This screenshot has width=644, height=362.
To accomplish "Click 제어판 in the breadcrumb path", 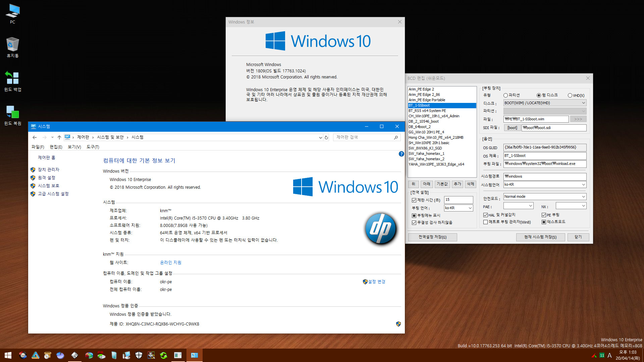I will [x=83, y=137].
